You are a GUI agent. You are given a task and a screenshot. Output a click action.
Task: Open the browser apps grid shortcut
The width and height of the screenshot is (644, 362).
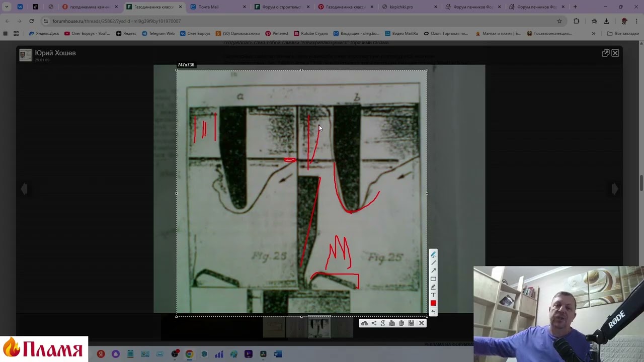pos(16,34)
